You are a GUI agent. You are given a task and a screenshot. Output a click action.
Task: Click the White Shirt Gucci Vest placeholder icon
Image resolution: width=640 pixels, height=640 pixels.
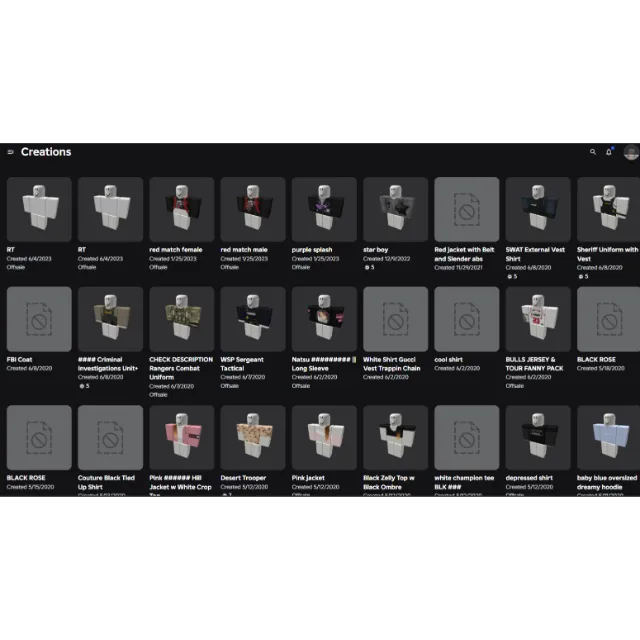pyautogui.click(x=396, y=319)
